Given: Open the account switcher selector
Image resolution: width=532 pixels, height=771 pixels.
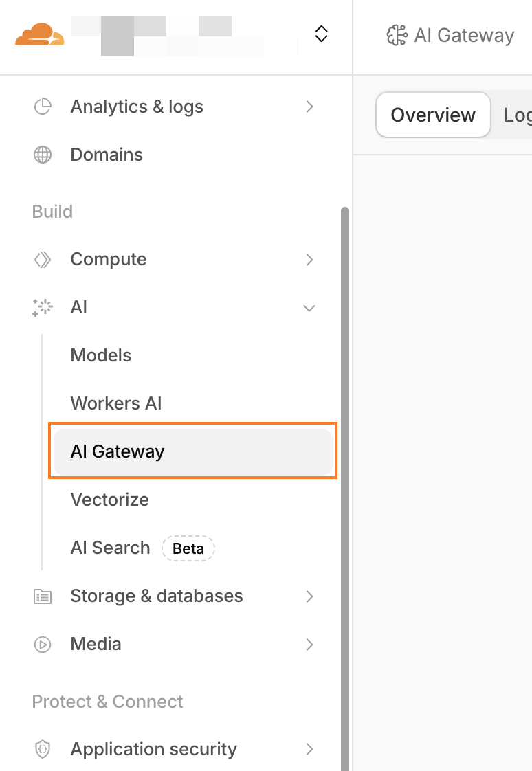Looking at the screenshot, I should click(x=321, y=33).
